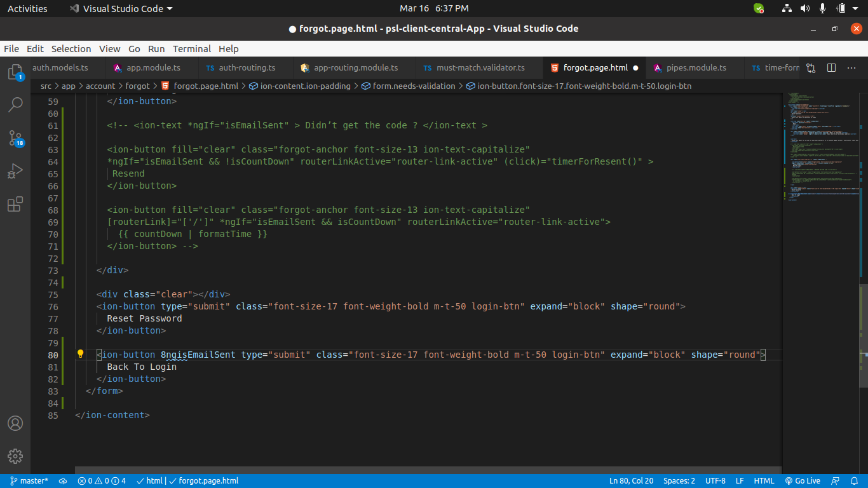This screenshot has height=488, width=868.
Task: Open the Terminal menu
Action: pos(191,49)
